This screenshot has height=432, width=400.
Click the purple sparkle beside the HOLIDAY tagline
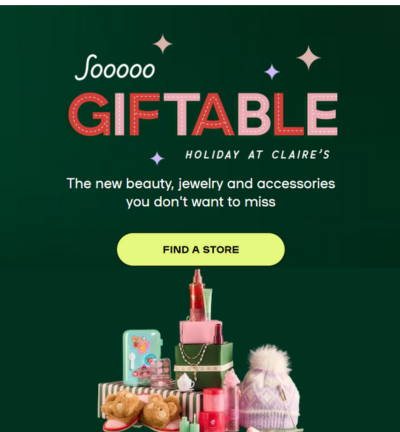coord(157,158)
